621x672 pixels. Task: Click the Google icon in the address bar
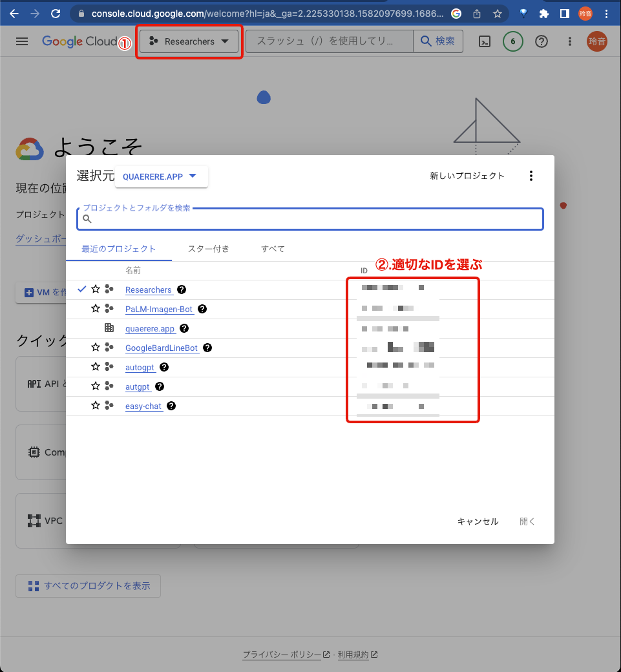point(456,14)
